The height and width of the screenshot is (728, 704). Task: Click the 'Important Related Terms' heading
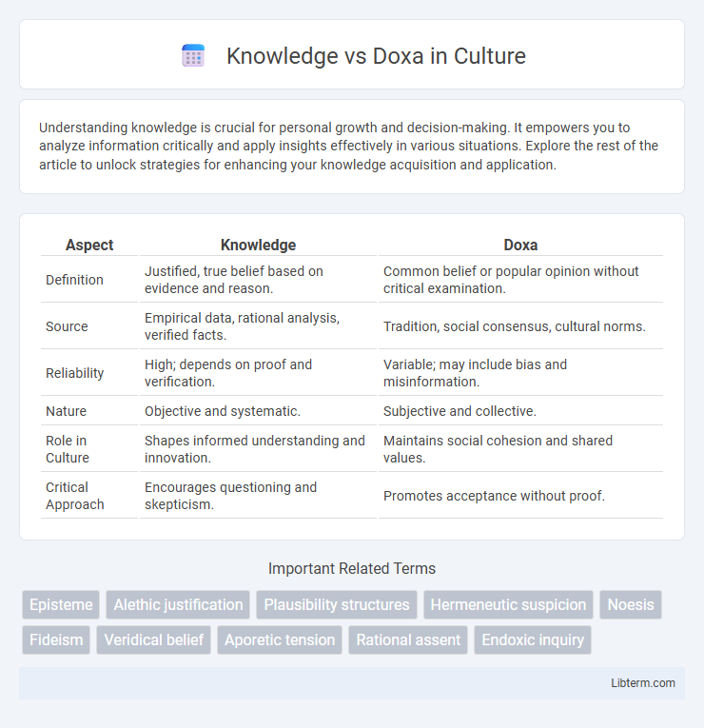352,568
